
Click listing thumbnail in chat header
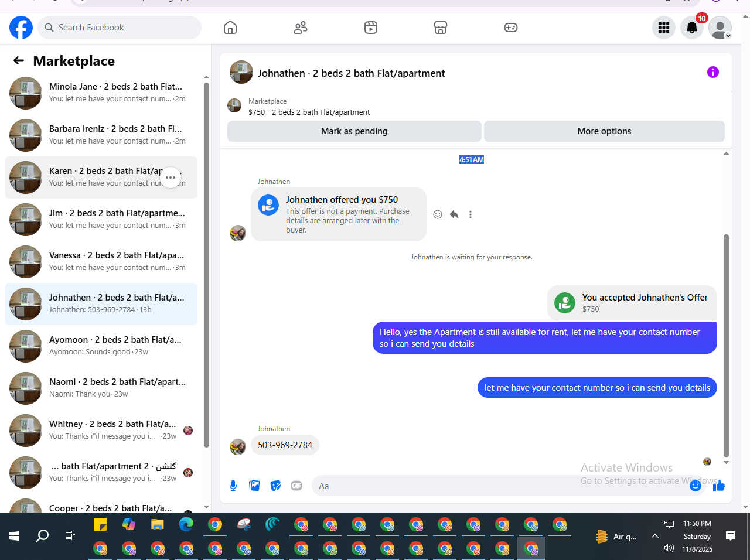click(x=241, y=72)
